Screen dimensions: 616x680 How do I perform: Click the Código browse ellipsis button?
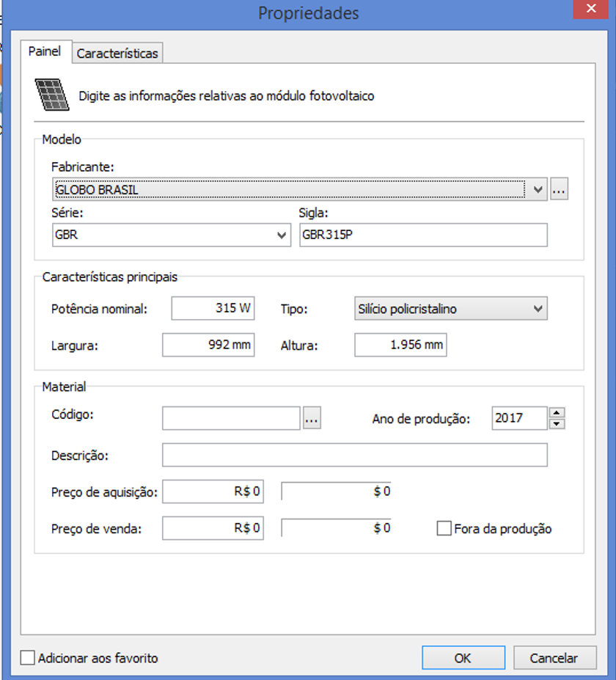click(312, 418)
